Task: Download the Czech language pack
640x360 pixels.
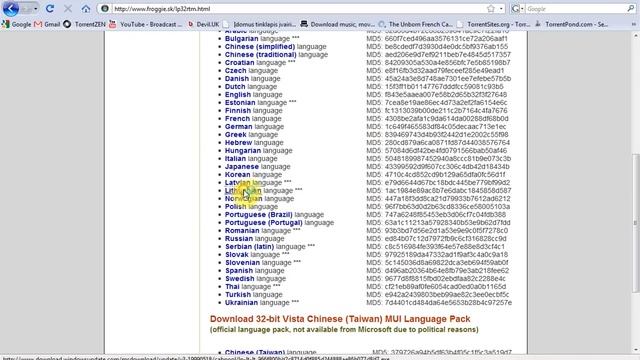Action: [x=236, y=71]
